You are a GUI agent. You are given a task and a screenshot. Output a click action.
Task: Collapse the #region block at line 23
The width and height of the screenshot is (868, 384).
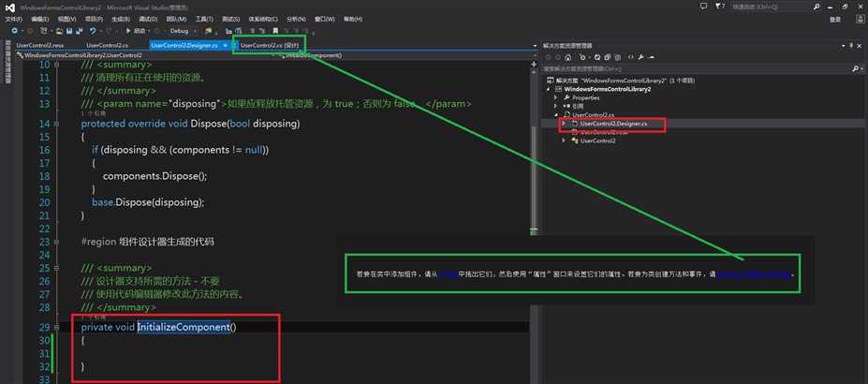(x=55, y=242)
